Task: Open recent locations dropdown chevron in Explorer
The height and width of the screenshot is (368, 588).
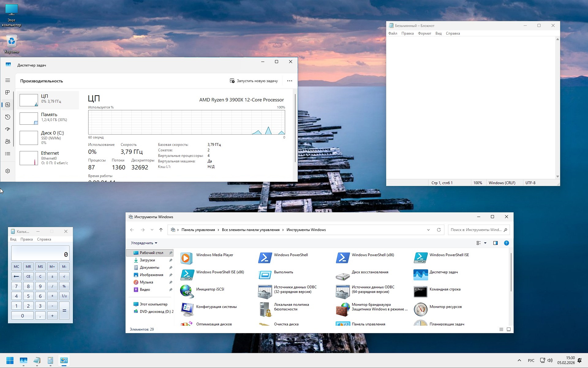Action: pyautogui.click(x=152, y=230)
